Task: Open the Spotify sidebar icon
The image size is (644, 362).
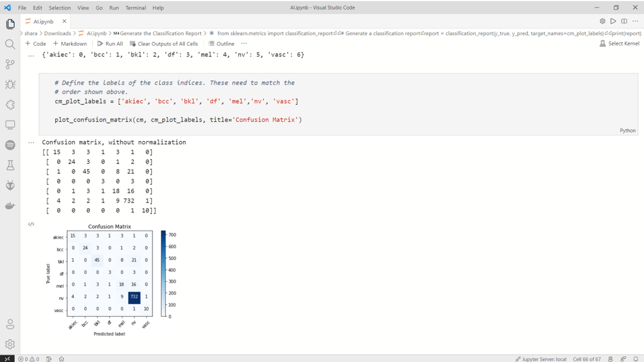Action: coord(10,145)
